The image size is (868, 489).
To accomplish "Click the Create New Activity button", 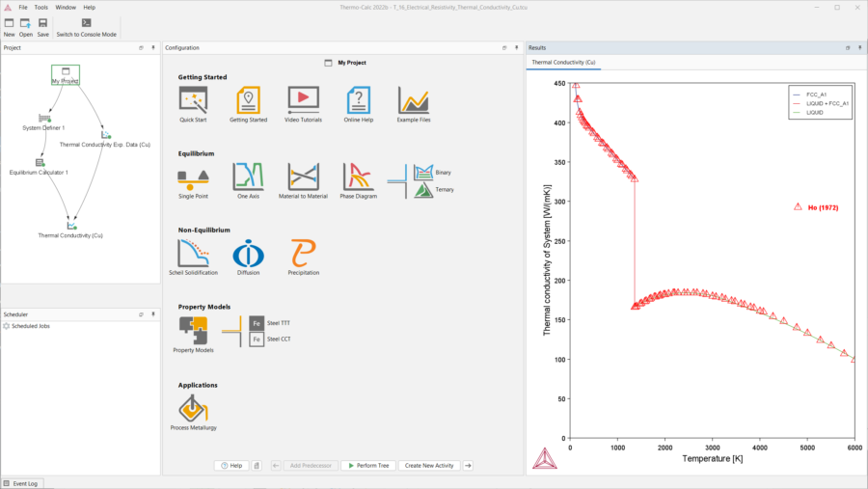I will (x=429, y=465).
